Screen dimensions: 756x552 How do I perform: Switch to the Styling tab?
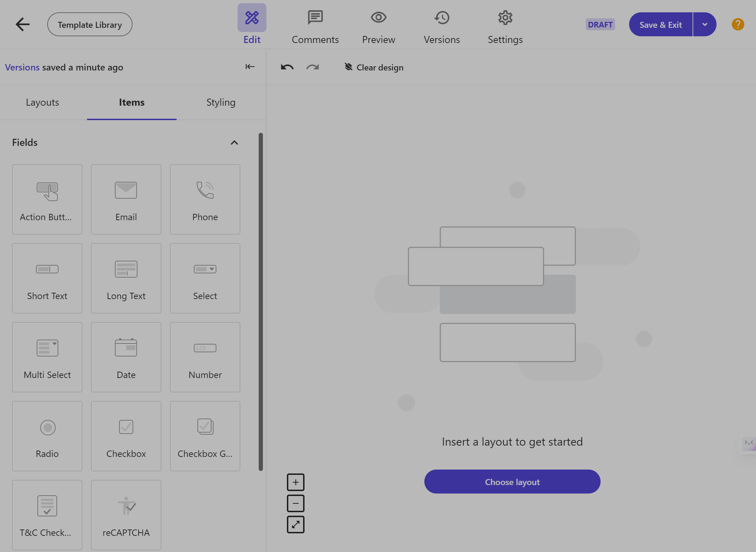click(221, 103)
